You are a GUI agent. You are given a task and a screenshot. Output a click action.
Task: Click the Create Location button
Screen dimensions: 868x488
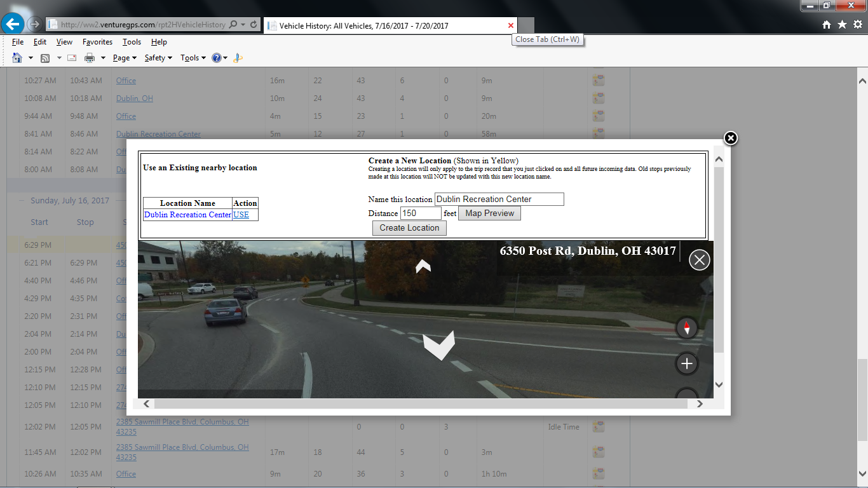pos(409,228)
